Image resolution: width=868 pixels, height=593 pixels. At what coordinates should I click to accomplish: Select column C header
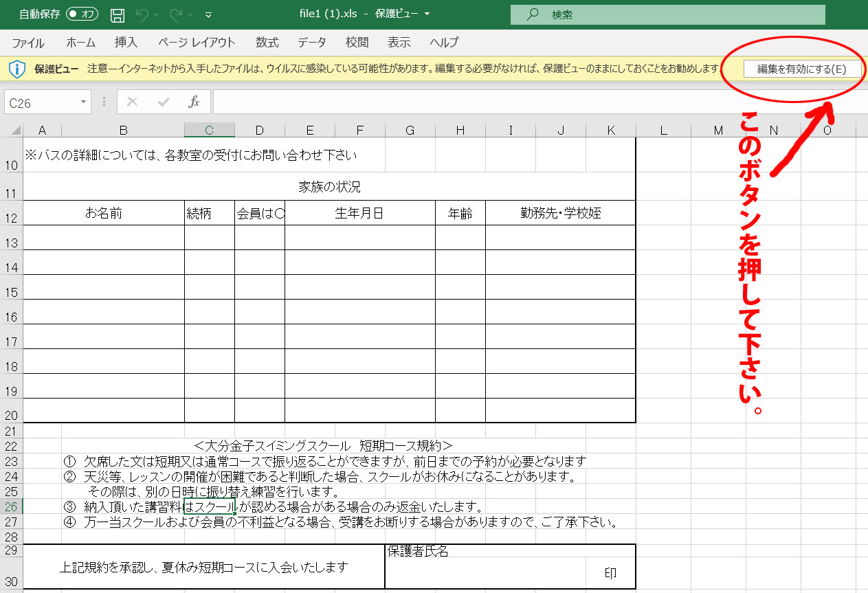click(x=210, y=131)
